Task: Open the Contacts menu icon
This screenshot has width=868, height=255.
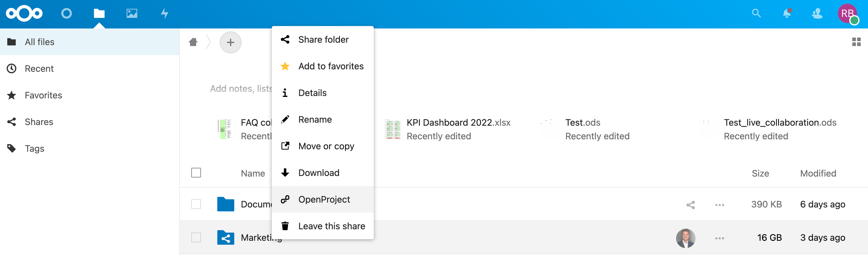Action: point(817,14)
